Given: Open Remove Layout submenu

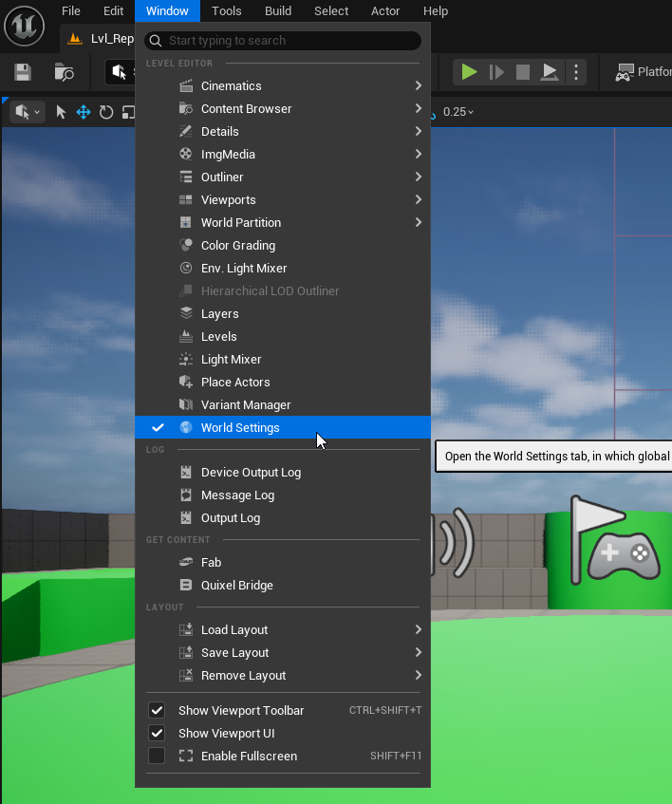Looking at the screenshot, I should [283, 675].
